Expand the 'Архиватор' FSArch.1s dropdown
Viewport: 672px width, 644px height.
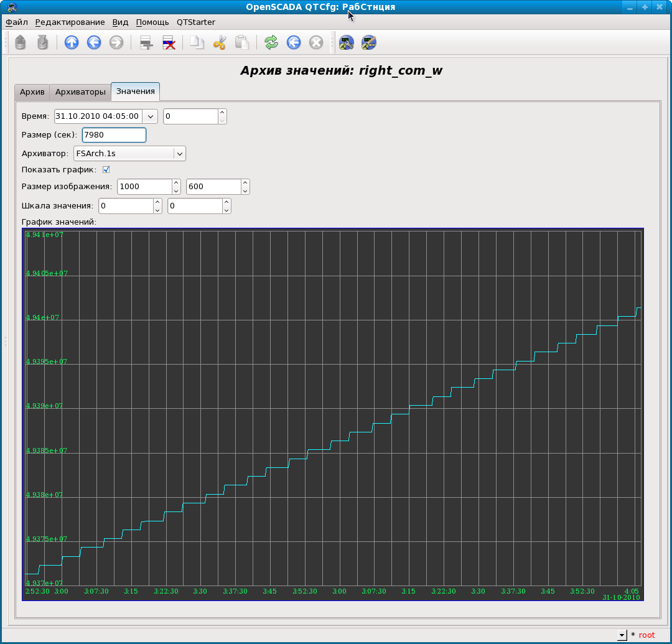179,153
